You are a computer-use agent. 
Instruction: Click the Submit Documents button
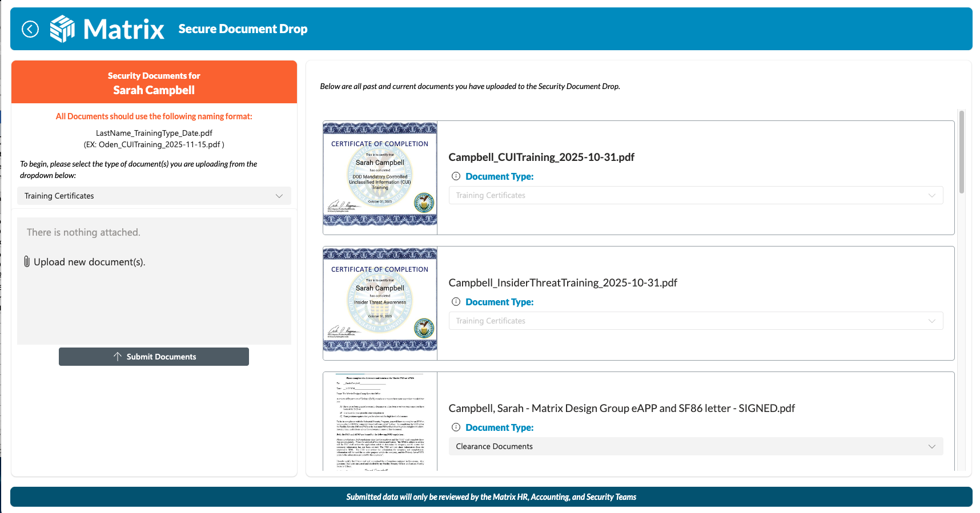[x=154, y=357]
